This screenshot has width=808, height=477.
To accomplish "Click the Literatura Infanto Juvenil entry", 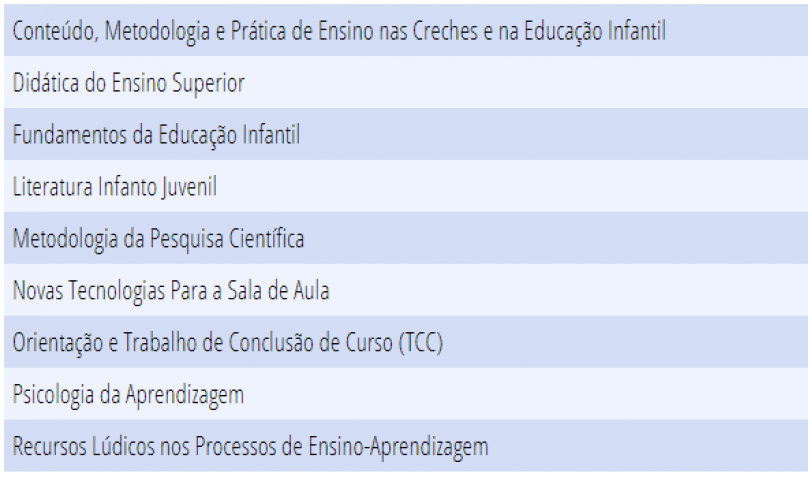I will point(406,186).
